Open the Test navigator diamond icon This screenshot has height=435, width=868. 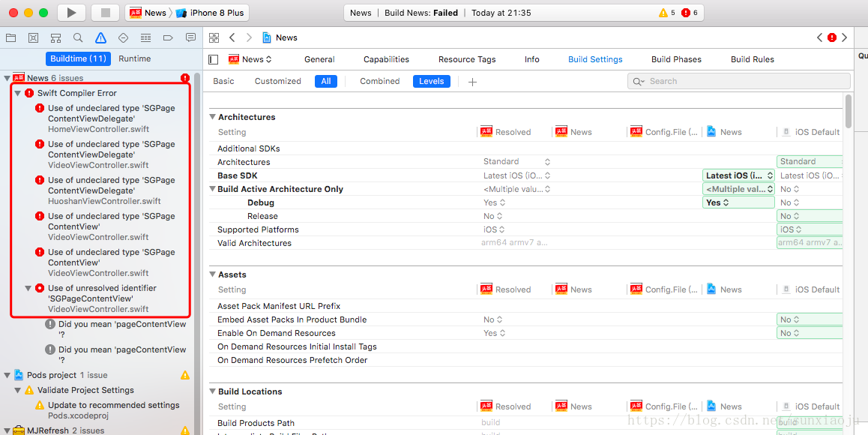pyautogui.click(x=124, y=37)
